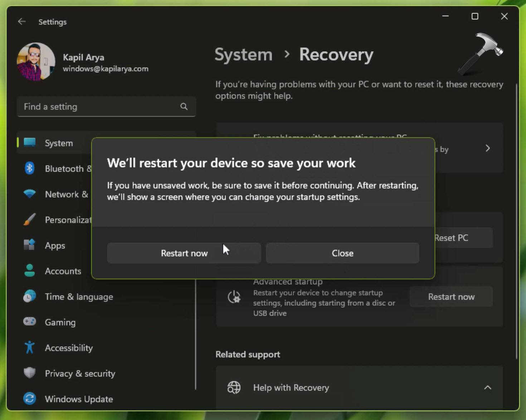Go back using the back arrow
Screen dimensions: 526x420
(22, 22)
